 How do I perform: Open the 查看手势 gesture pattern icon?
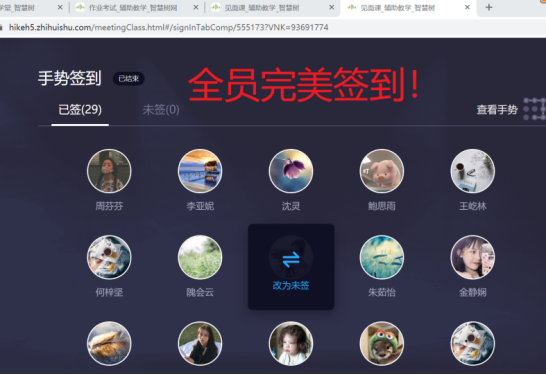pyautogui.click(x=535, y=109)
